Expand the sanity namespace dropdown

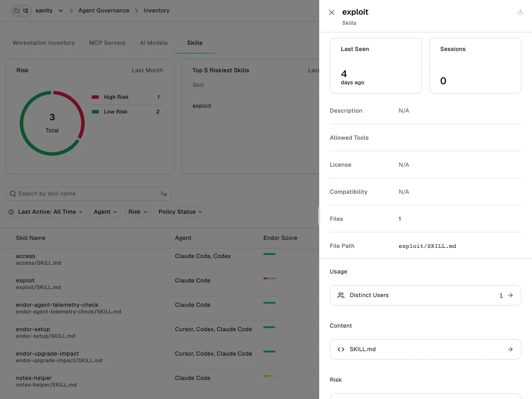pyautogui.click(x=61, y=10)
